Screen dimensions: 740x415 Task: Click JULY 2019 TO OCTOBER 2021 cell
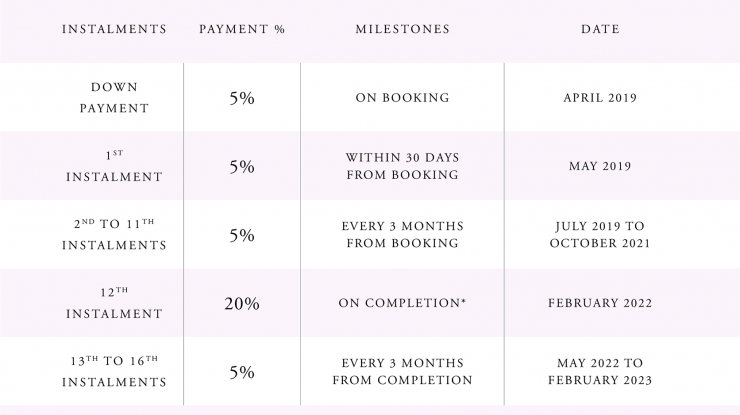click(600, 235)
